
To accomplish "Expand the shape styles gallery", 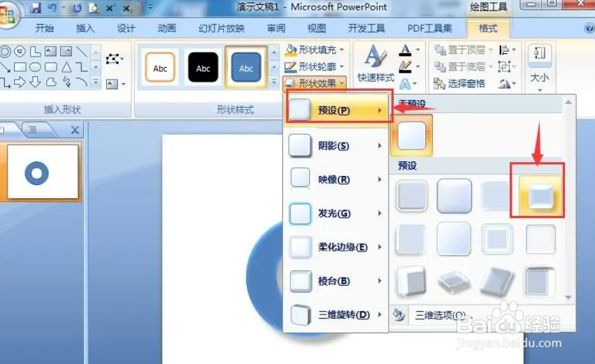I will point(274,82).
